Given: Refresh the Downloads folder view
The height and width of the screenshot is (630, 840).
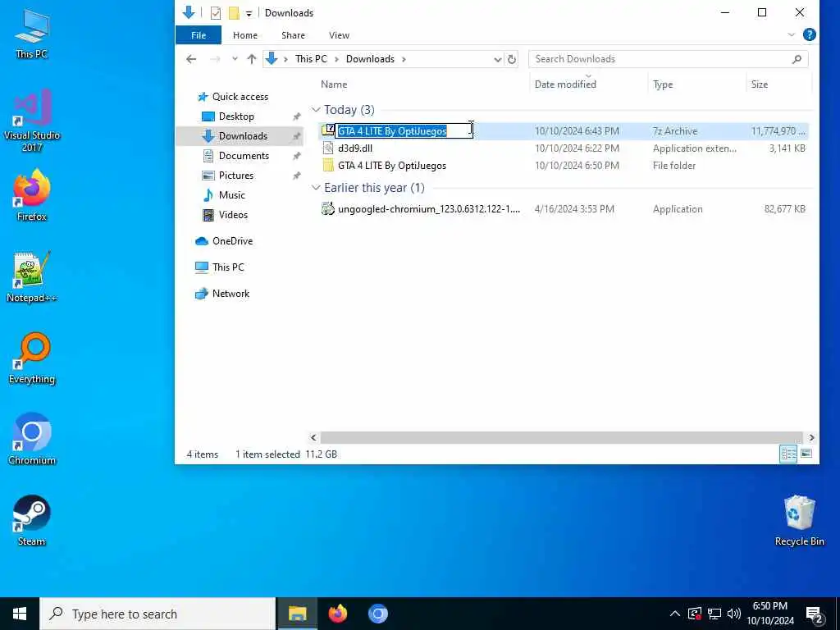Looking at the screenshot, I should coord(512,59).
